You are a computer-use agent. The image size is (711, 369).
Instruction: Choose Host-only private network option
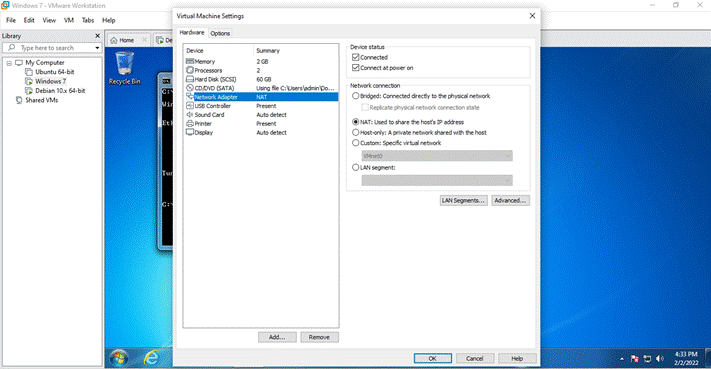356,132
